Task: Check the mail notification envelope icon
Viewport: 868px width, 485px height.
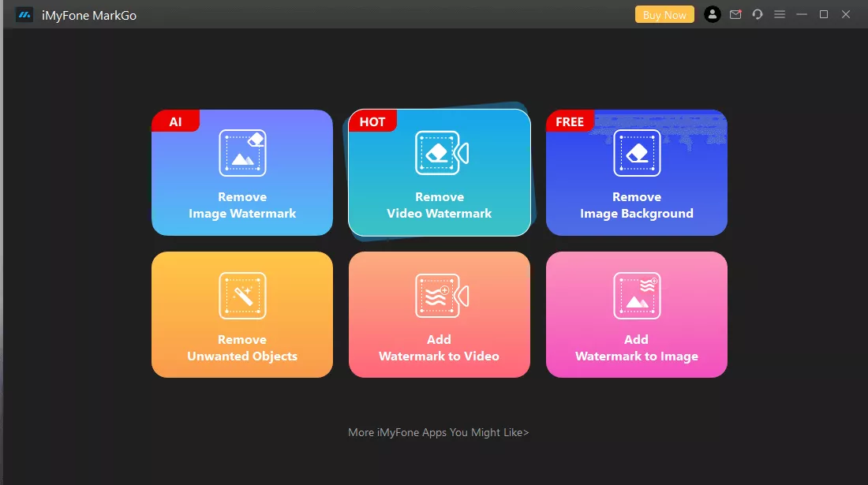Action: (x=735, y=14)
